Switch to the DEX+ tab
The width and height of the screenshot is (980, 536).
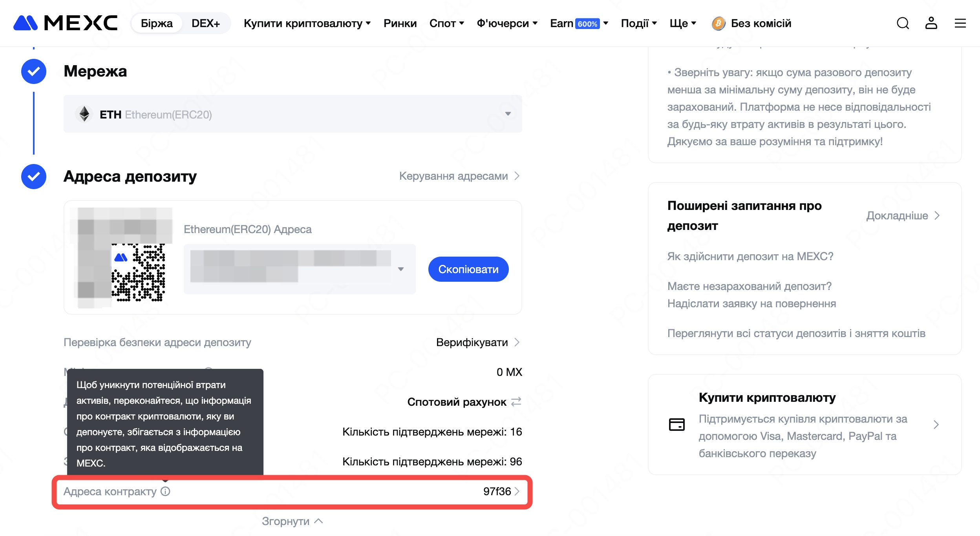(x=206, y=23)
